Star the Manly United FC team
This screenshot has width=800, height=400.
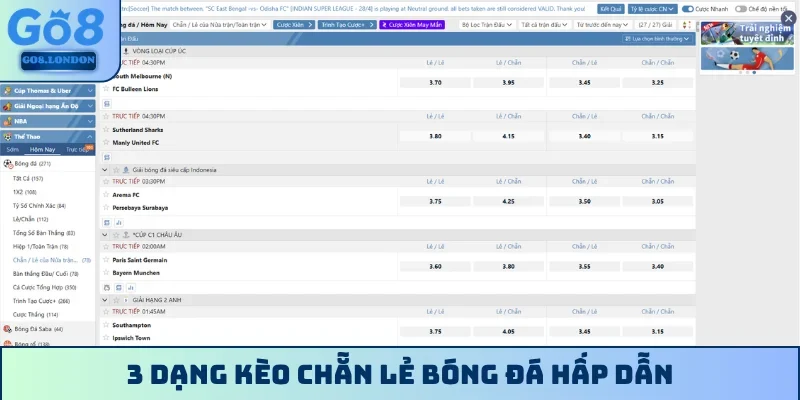[106, 142]
